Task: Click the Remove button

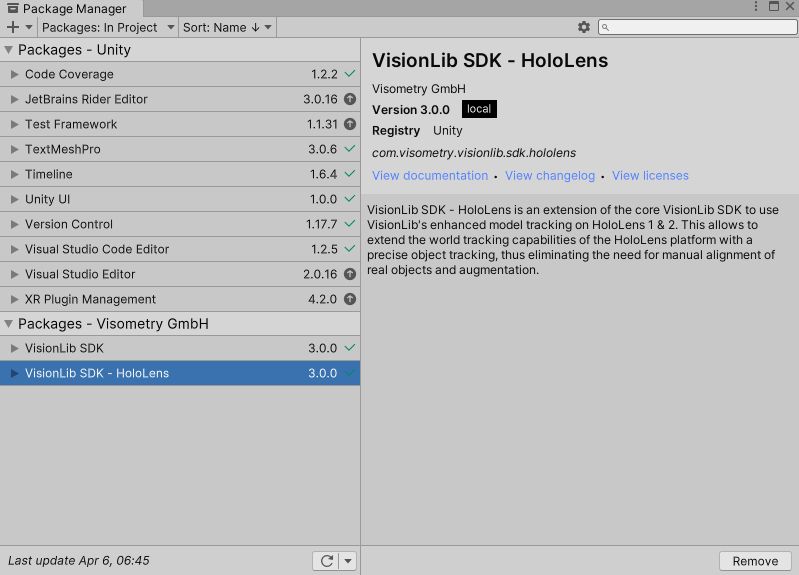Action: click(755, 561)
